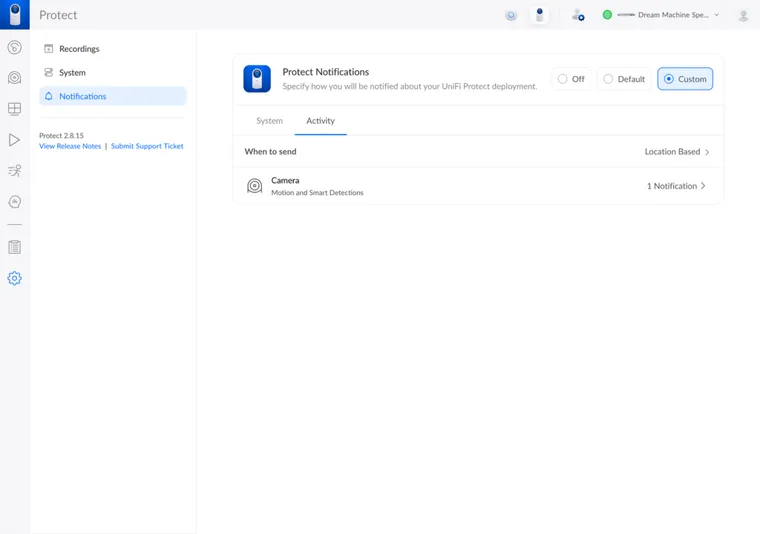Click the Dream Machine Spe... console name

click(673, 15)
